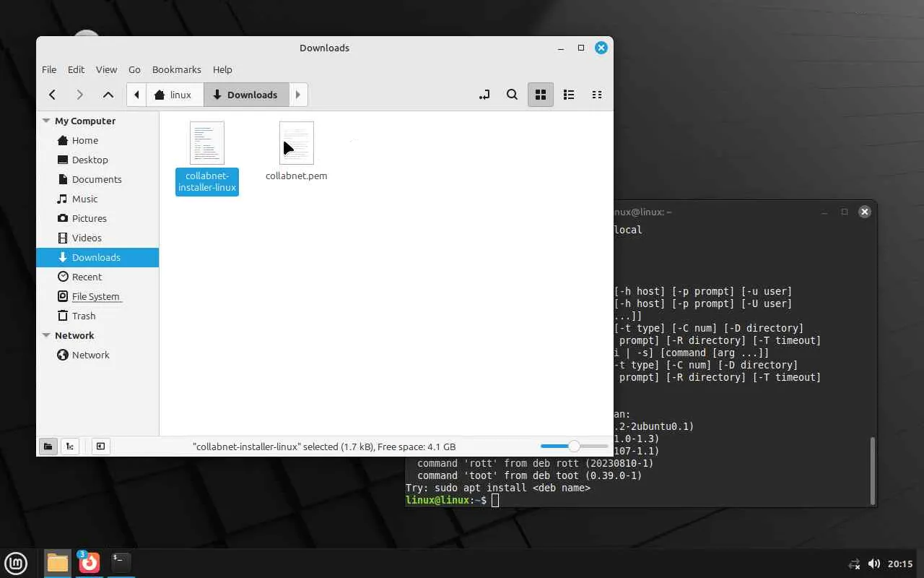924x578 pixels.
Task: Click the collabnet-installer-linux file name label
Action: click(207, 182)
